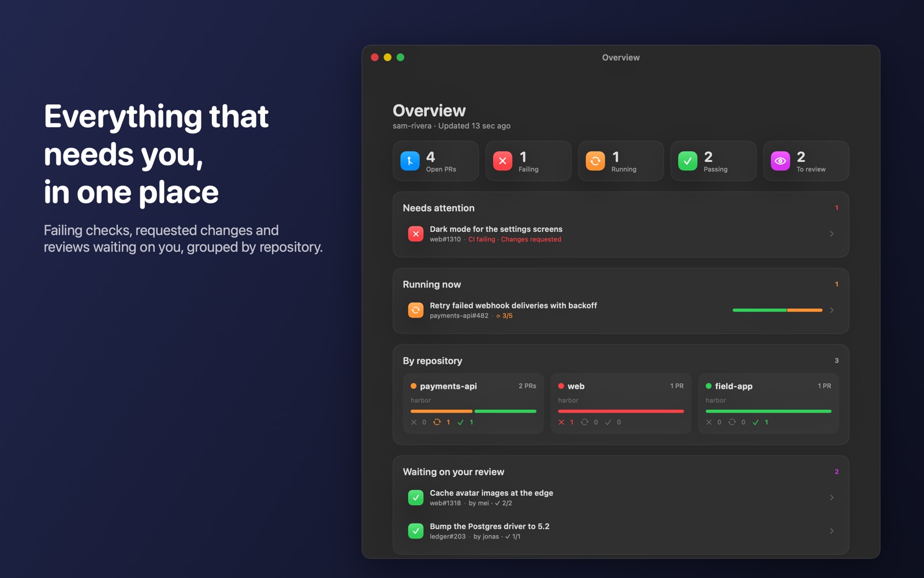Click the green status dot on field-app card

pos(709,386)
